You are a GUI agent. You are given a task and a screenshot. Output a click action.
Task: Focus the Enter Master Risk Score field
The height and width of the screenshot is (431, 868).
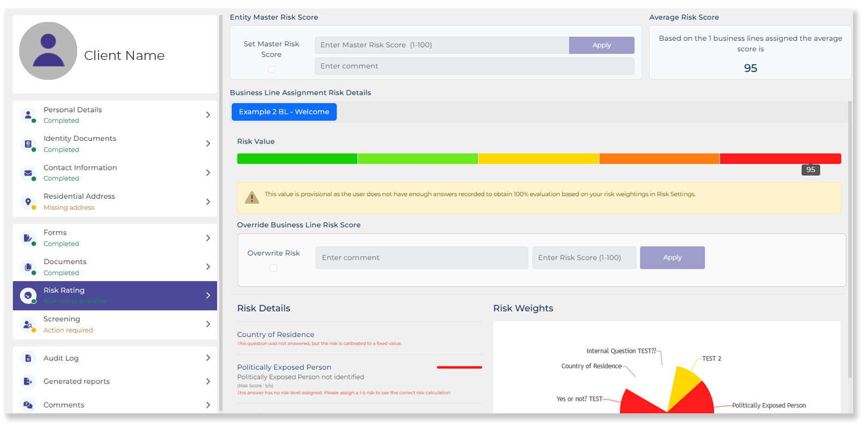(x=442, y=45)
